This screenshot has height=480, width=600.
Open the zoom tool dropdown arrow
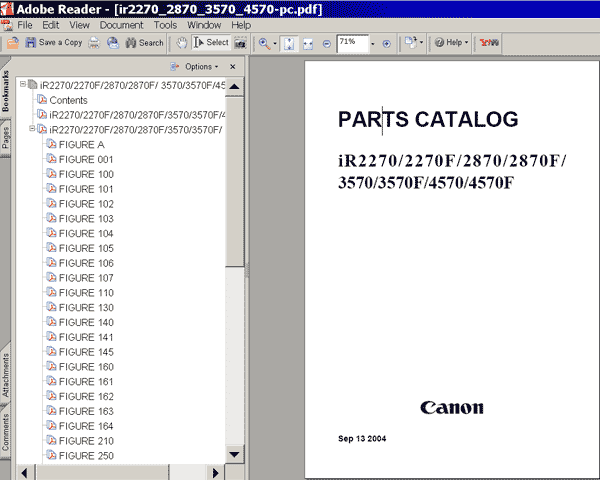tap(275, 43)
